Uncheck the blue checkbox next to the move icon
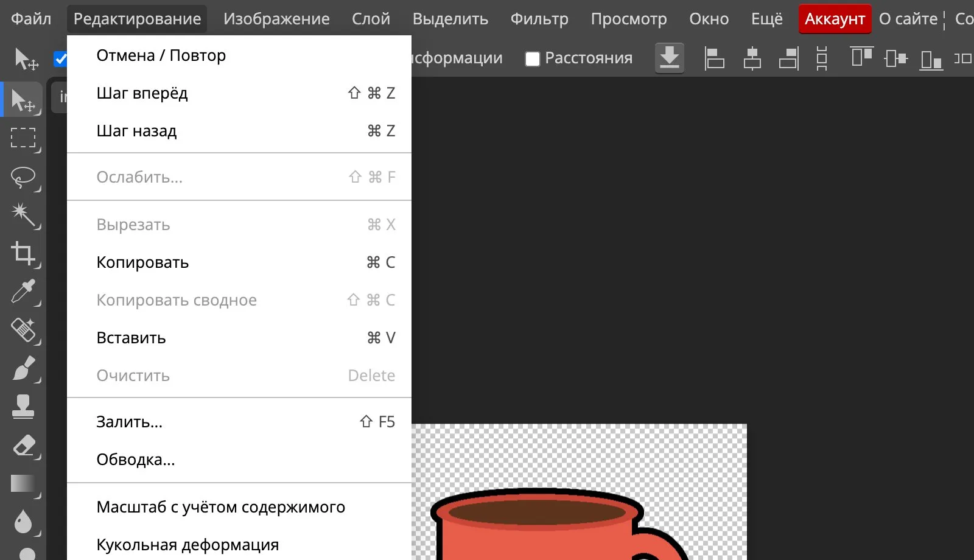Viewport: 974px width, 560px height. coord(60,58)
